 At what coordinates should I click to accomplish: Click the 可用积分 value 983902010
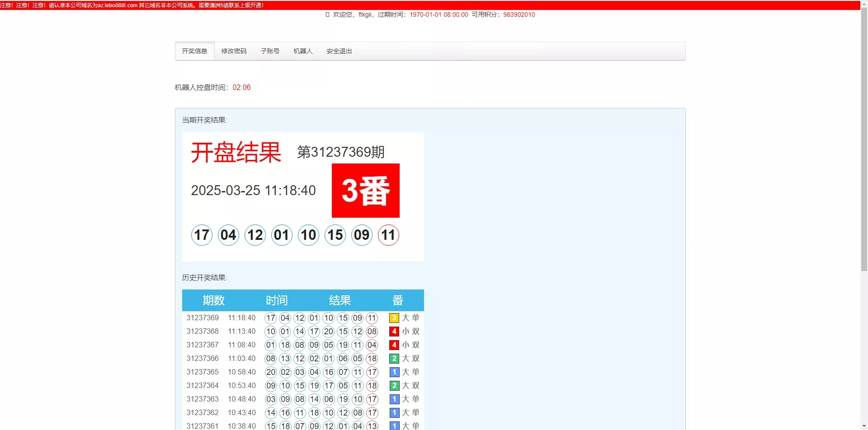pos(519,14)
